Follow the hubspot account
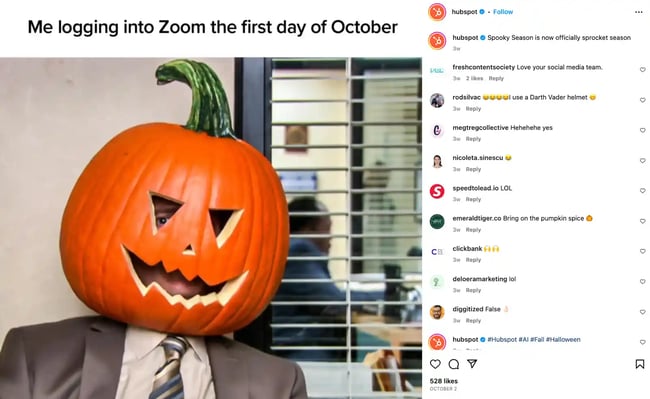 coord(503,12)
